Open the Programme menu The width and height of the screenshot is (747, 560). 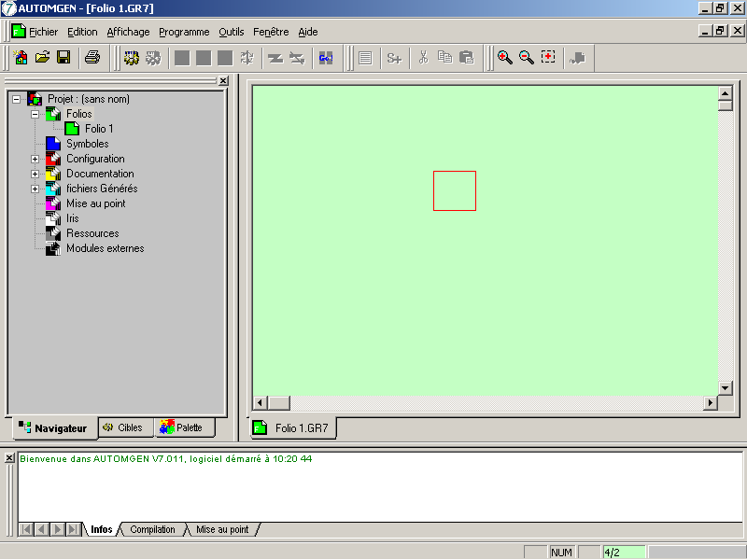(x=183, y=32)
